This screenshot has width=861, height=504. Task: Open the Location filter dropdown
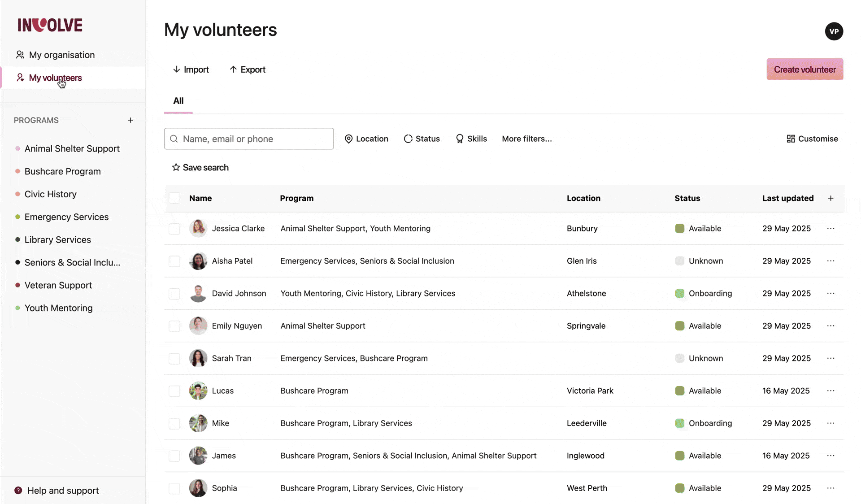click(366, 139)
